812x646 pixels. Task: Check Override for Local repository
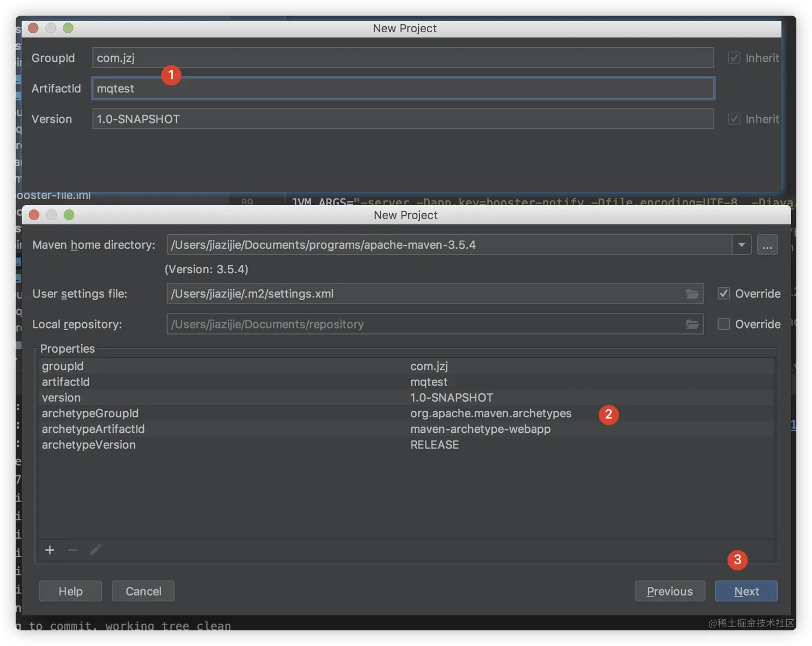pos(724,324)
